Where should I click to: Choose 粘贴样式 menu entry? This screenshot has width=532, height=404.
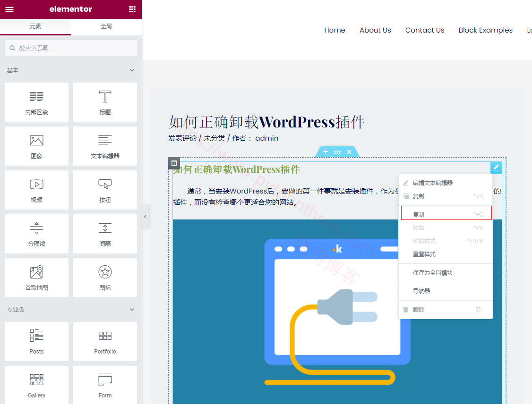446,241
